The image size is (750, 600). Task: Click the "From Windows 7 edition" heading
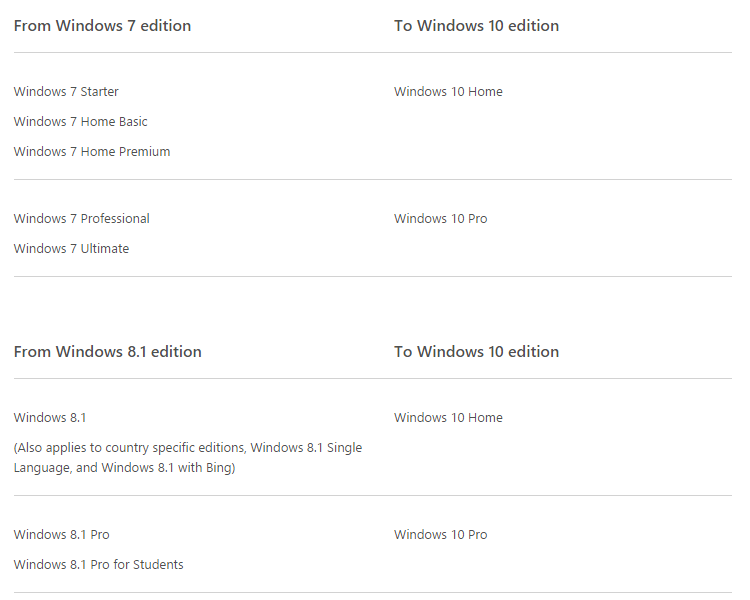tap(102, 26)
